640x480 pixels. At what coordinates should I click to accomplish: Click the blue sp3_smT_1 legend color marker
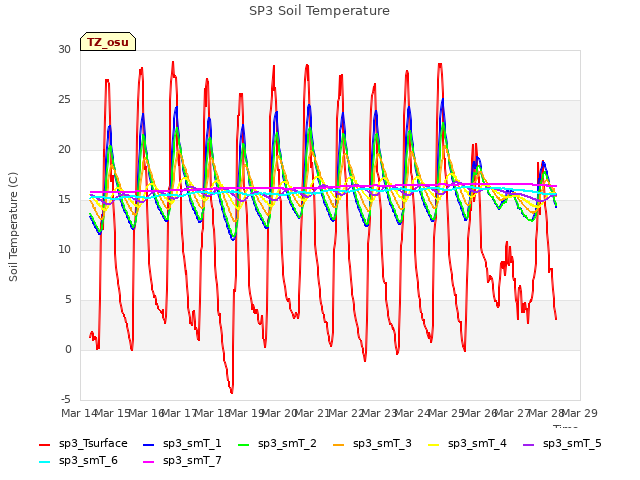pyautogui.click(x=149, y=444)
